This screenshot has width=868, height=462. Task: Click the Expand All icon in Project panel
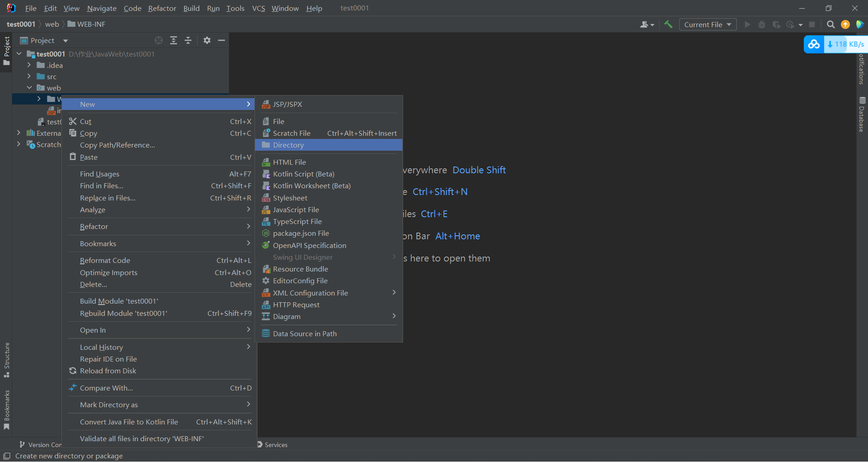pos(174,40)
